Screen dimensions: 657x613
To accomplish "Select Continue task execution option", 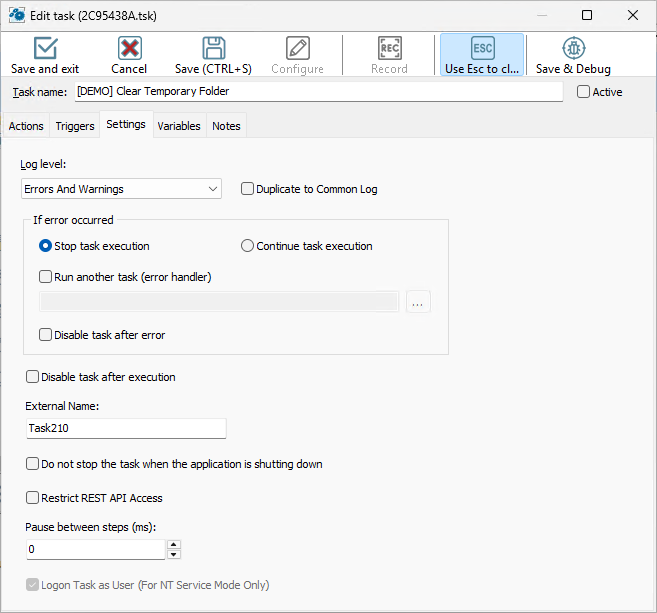I will click(247, 246).
